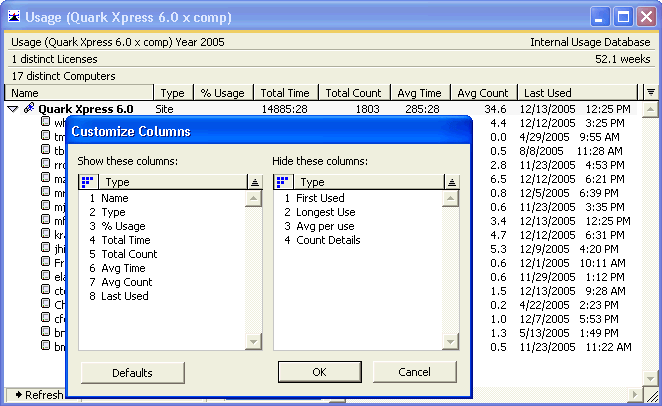Select Name in the Show columns list

pos(115,198)
